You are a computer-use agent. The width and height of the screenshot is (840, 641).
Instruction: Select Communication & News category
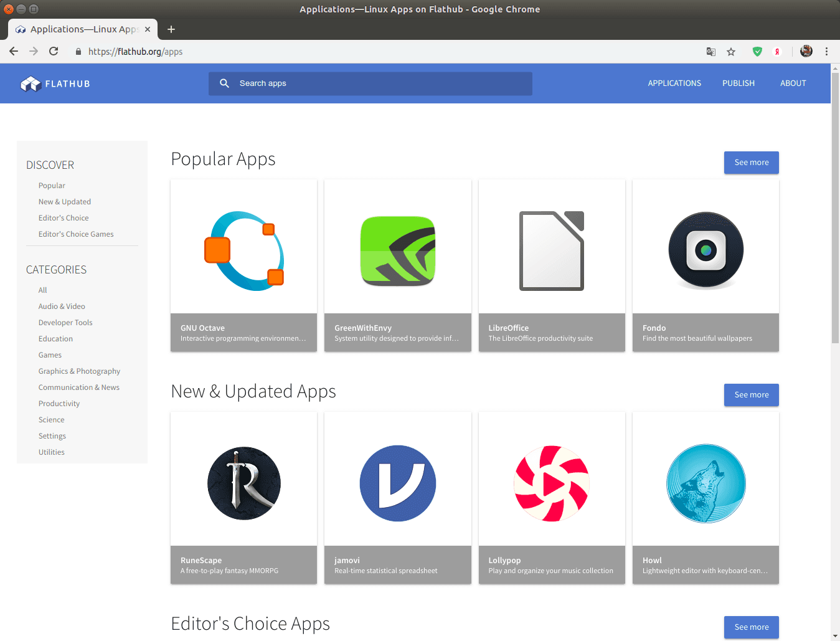click(x=79, y=387)
